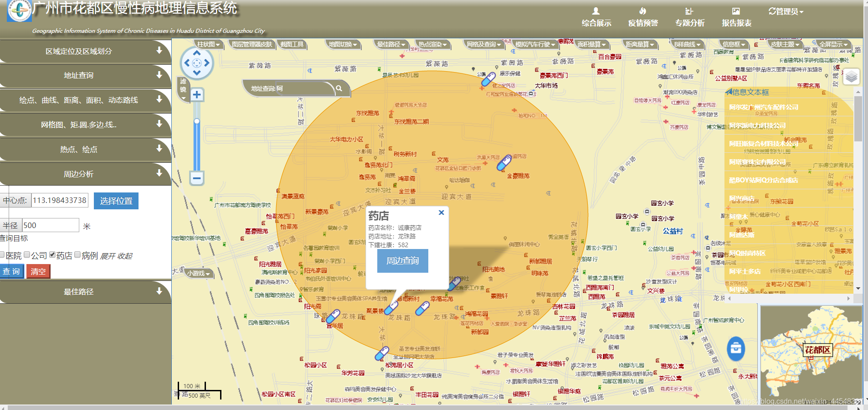Screen dimensions: 868x410
Task: Open the 皮肤主题 toolbar dropdown
Action: [785, 44]
